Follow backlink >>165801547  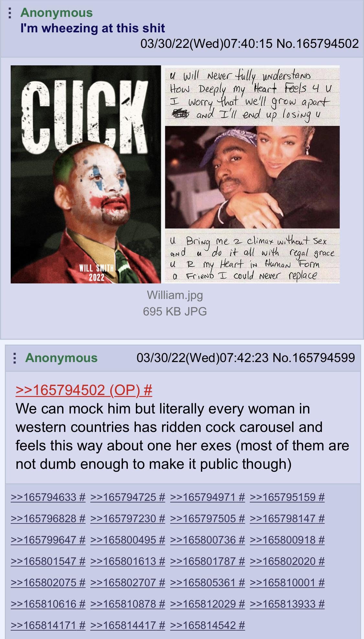(x=48, y=561)
